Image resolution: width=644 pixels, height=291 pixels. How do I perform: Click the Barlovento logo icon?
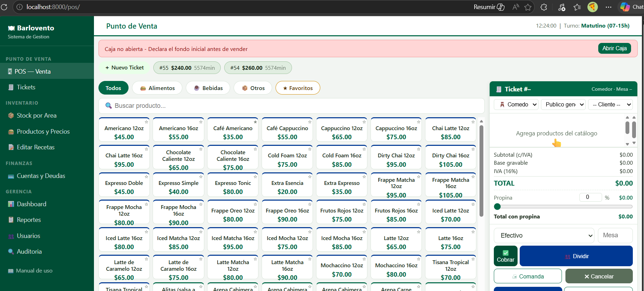[x=11, y=28]
